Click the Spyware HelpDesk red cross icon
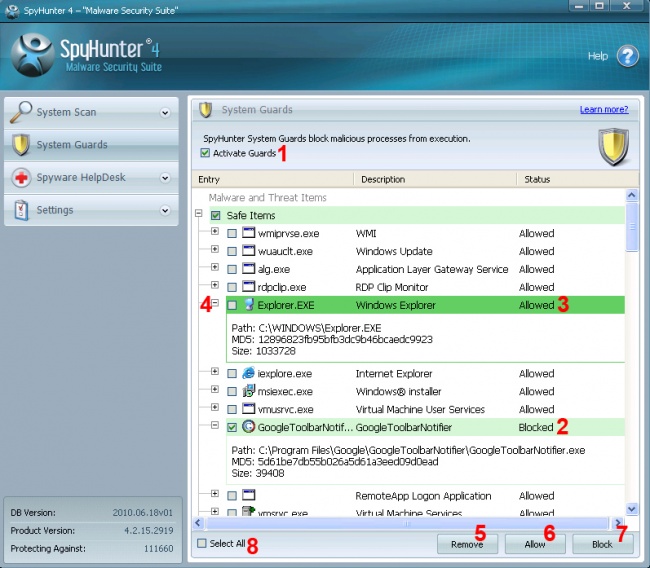Screen dimensions: 650x568 (x=21, y=178)
